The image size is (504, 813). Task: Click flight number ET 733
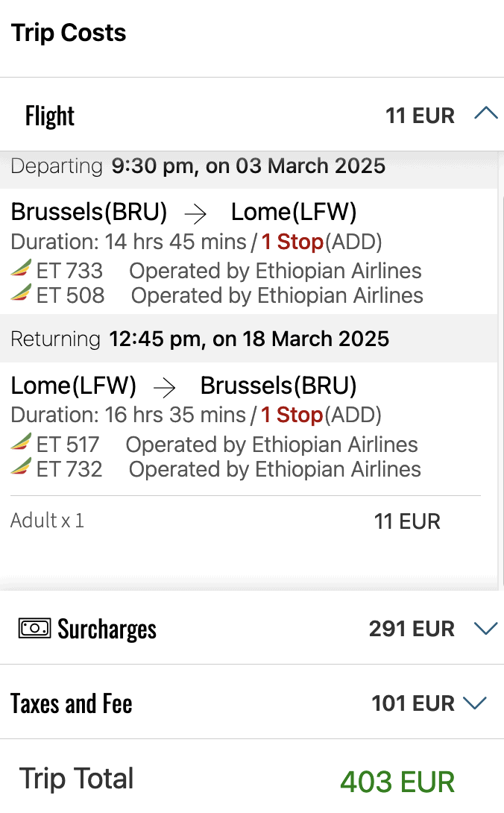[x=69, y=270]
